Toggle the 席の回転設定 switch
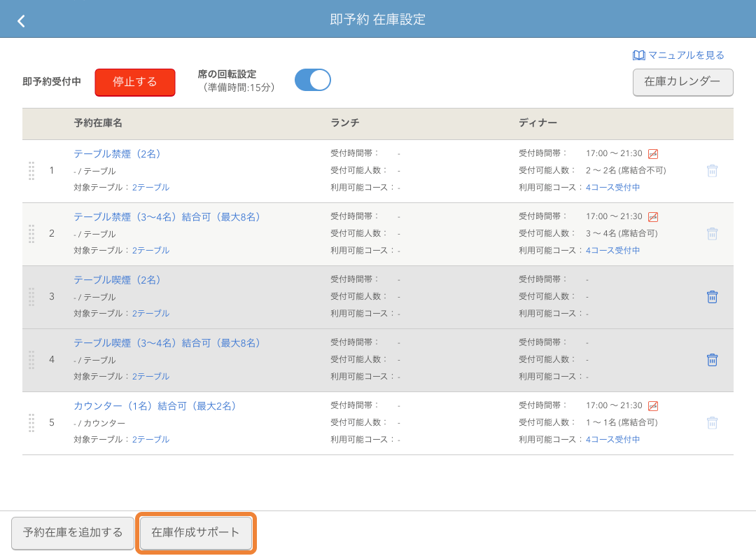The image size is (756, 556). click(x=312, y=80)
